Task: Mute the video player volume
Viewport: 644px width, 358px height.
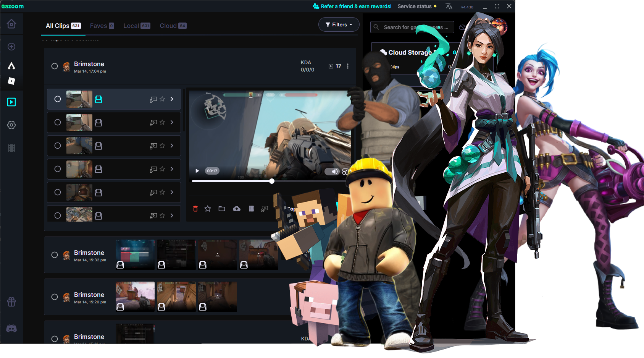Action: pyautogui.click(x=332, y=171)
